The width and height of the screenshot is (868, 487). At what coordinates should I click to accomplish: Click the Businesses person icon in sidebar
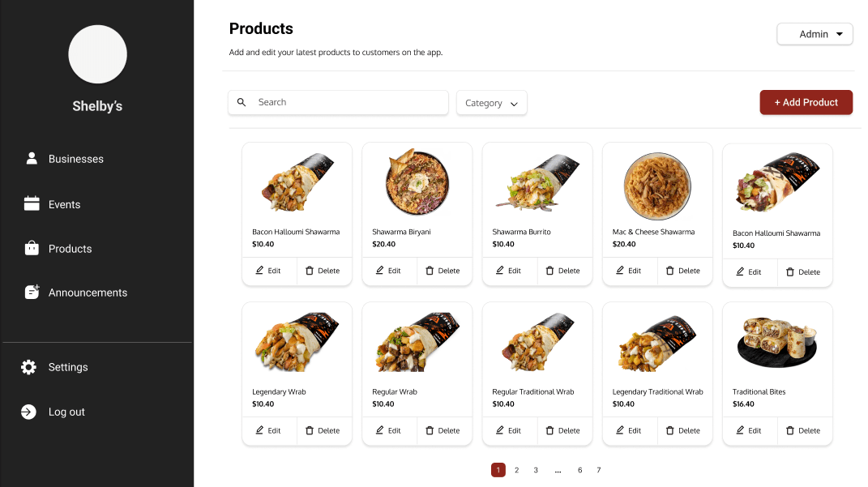tap(32, 159)
